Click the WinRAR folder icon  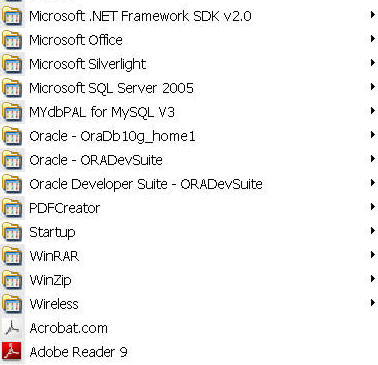[12, 256]
